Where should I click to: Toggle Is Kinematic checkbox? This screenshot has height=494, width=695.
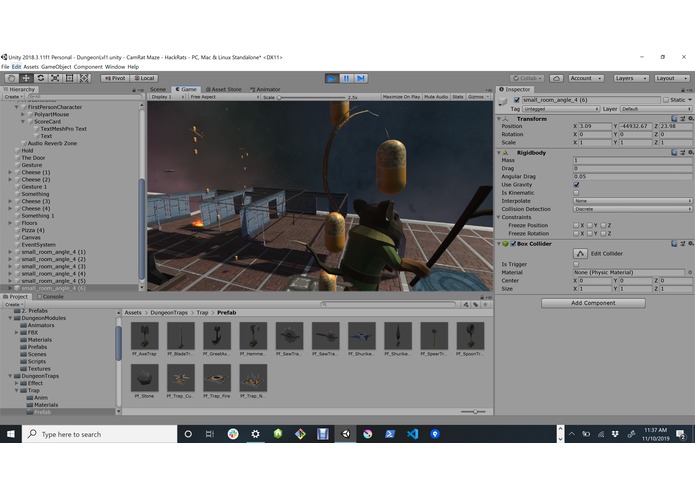576,193
